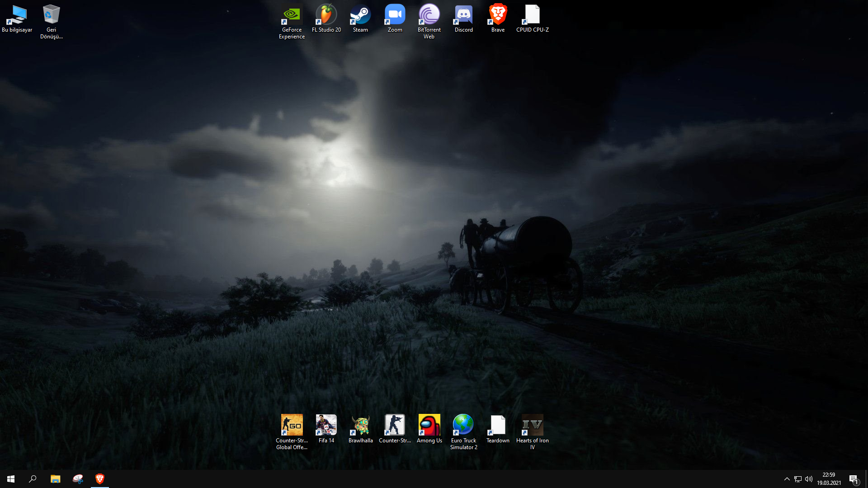Open the volume control in tray

[809, 479]
